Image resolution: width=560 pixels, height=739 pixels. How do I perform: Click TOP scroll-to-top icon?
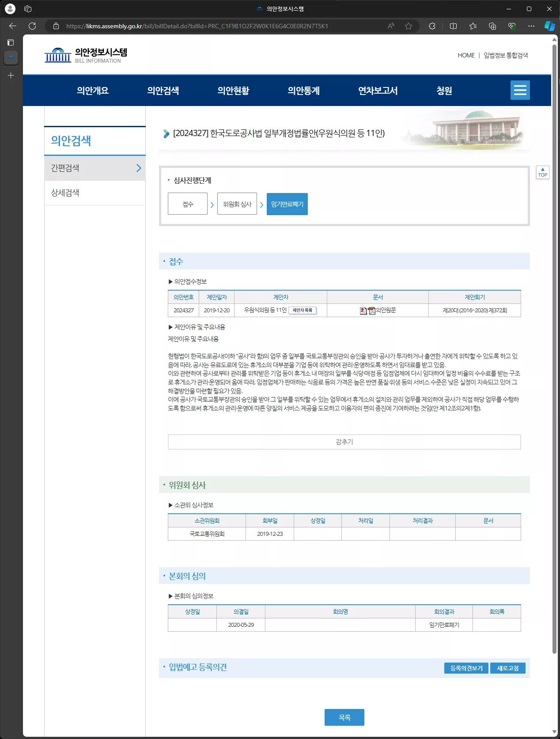click(542, 172)
